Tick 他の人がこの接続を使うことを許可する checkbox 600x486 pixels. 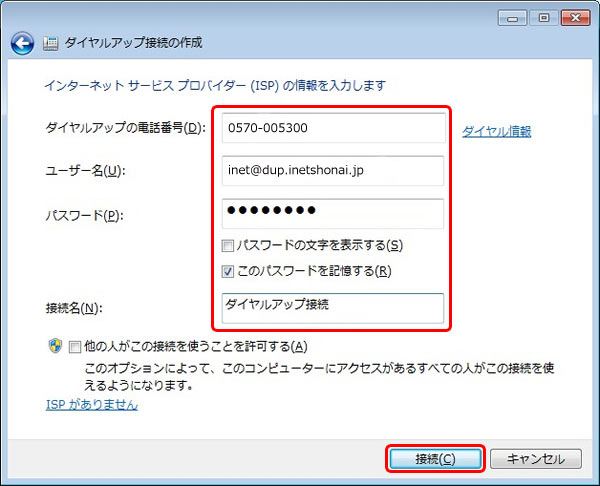(75, 346)
